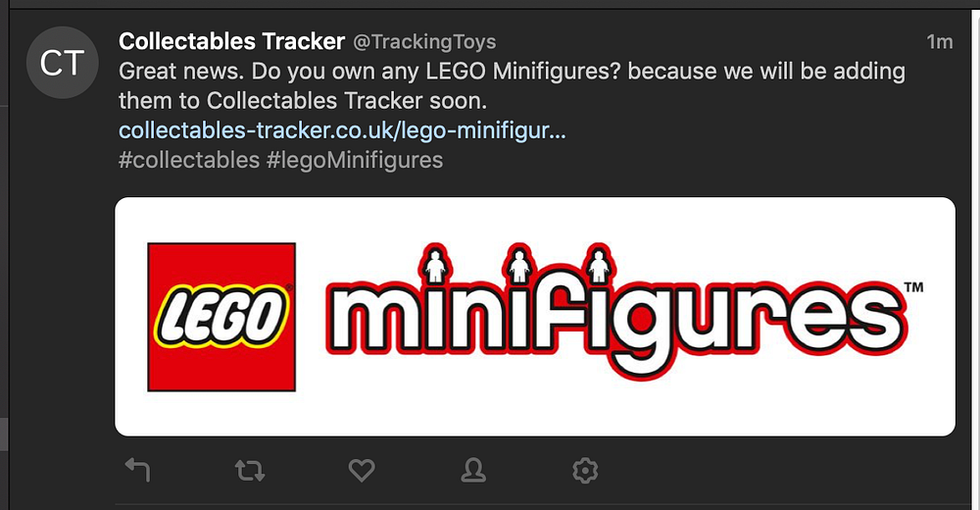Search the #collectables hashtag

[x=188, y=160]
